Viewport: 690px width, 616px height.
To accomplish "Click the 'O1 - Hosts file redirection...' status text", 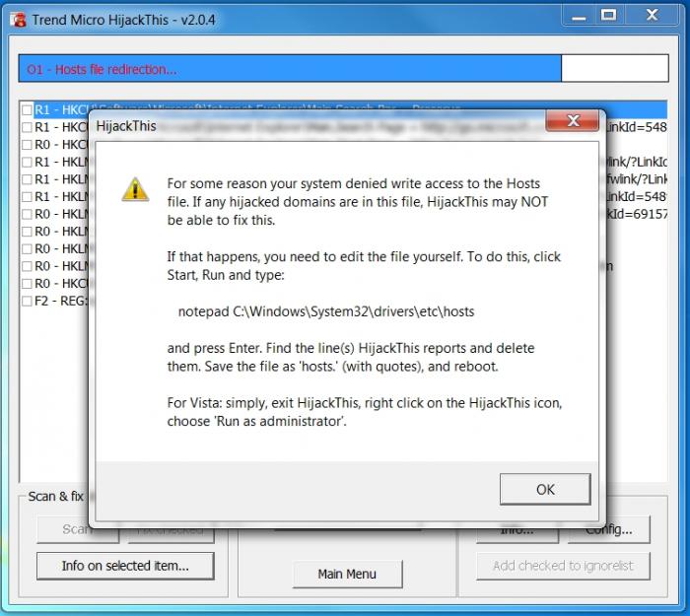I will click(x=102, y=70).
